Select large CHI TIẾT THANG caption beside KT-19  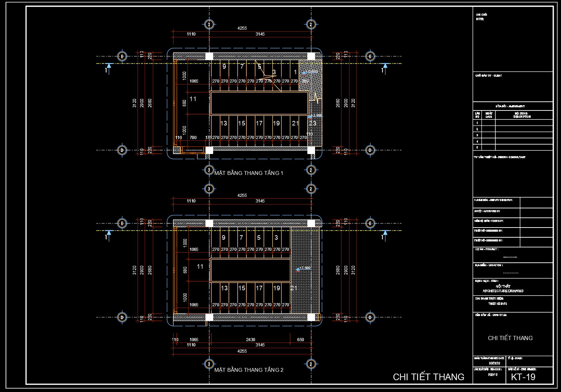(x=428, y=377)
